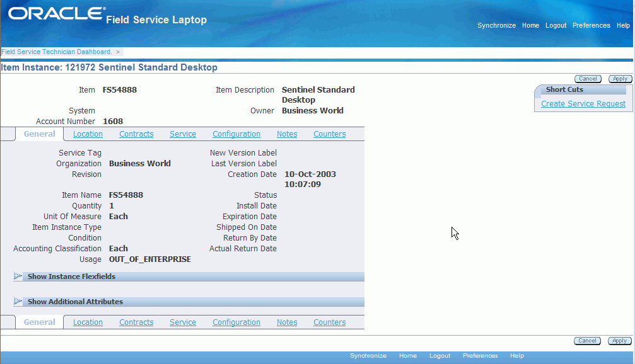Open Help in footer bar
Image resolution: width=635 pixels, height=364 pixels.
[x=516, y=356]
